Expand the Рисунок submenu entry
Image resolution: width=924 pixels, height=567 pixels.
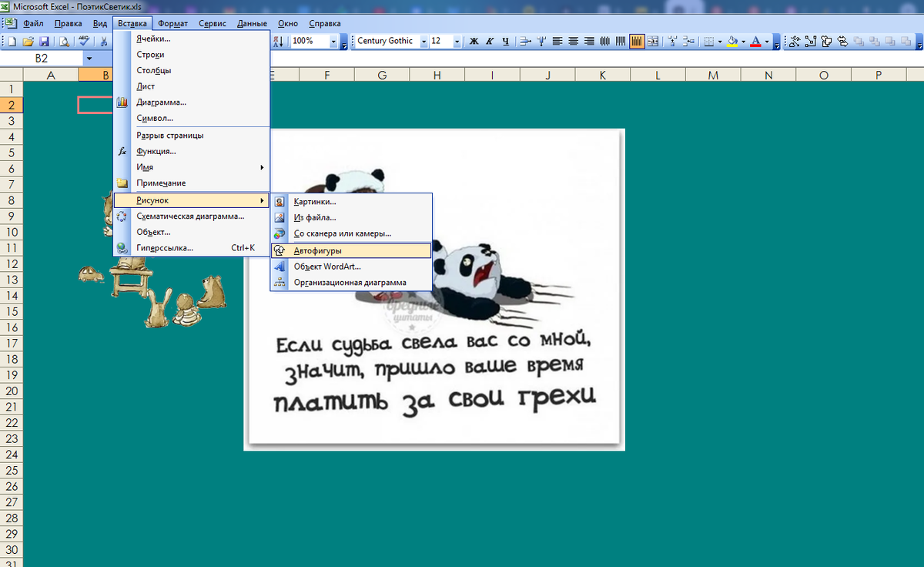point(192,200)
